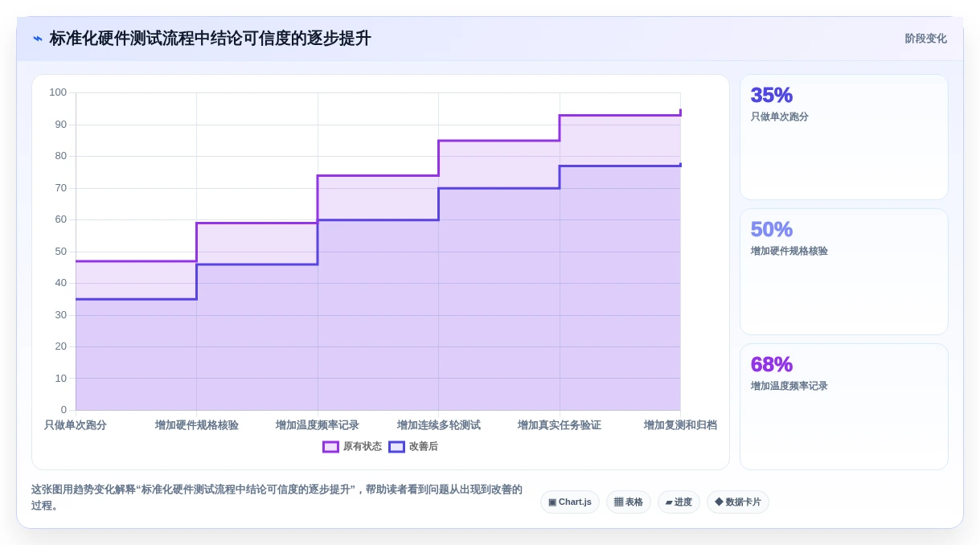Click the y-axis value 50

click(x=61, y=252)
